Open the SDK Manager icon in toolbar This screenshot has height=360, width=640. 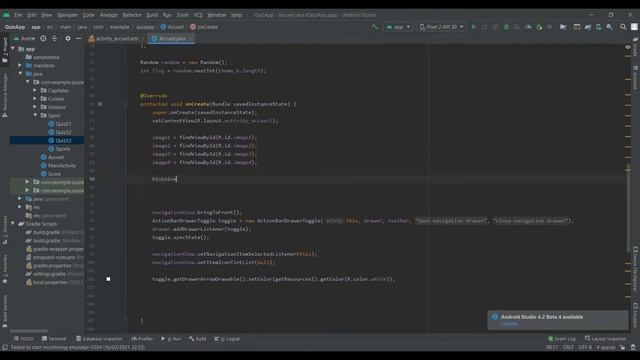click(609, 27)
